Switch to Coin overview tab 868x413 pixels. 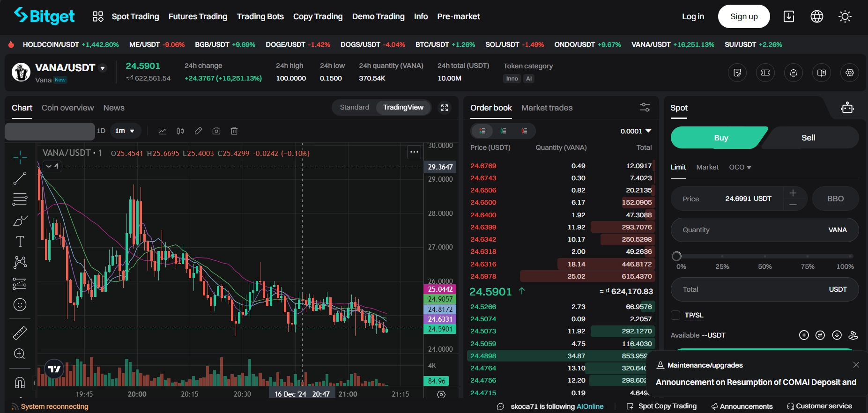68,108
